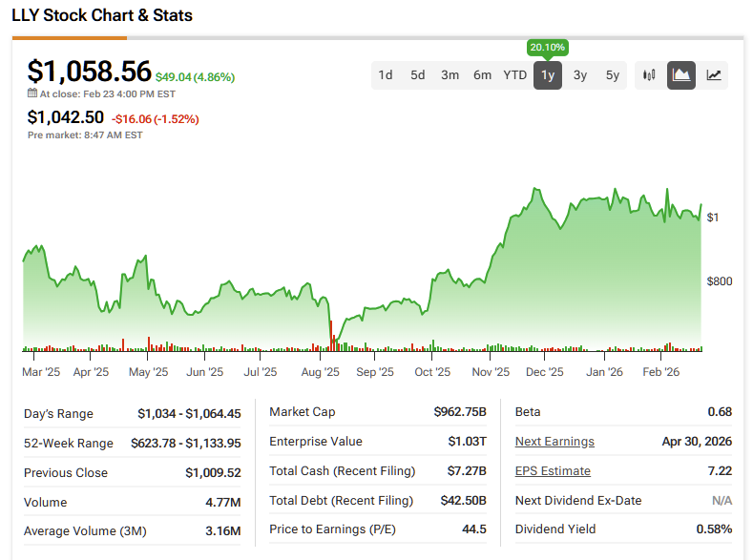
Task: Click the Aug '25 axis label
Action: click(320, 372)
